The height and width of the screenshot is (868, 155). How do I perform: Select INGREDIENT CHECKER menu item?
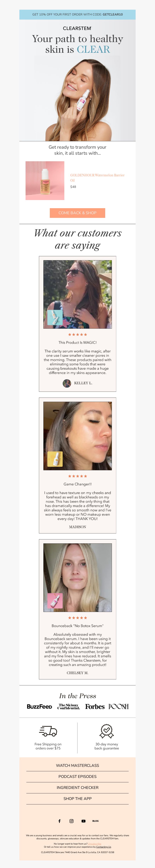tap(77, 788)
